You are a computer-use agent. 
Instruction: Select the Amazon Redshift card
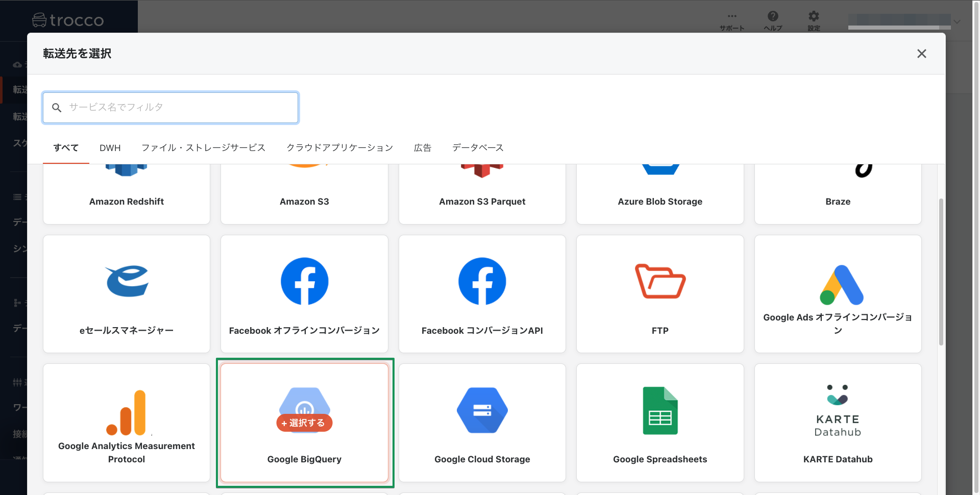[x=127, y=194]
